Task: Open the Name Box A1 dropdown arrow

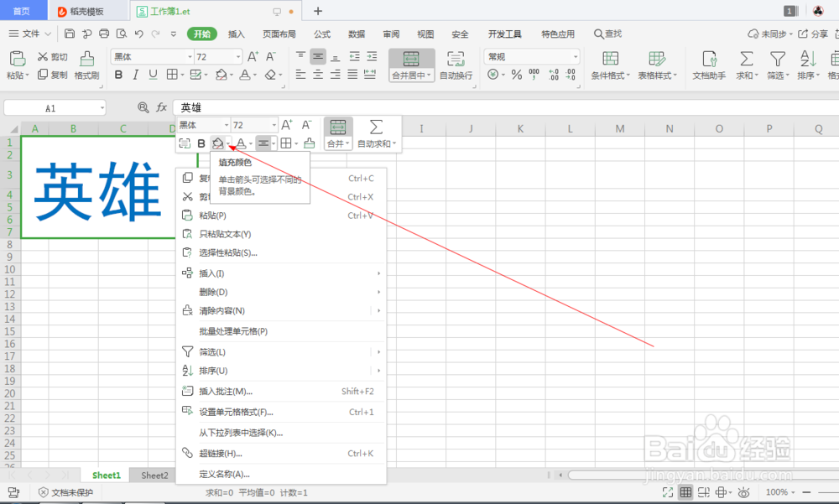Action: point(102,108)
